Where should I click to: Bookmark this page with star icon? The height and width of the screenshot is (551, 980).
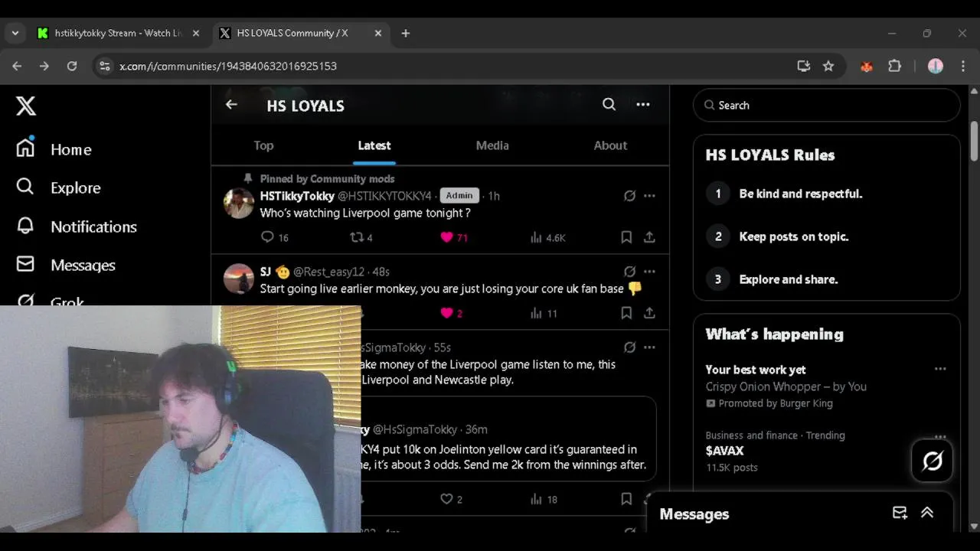point(828,66)
